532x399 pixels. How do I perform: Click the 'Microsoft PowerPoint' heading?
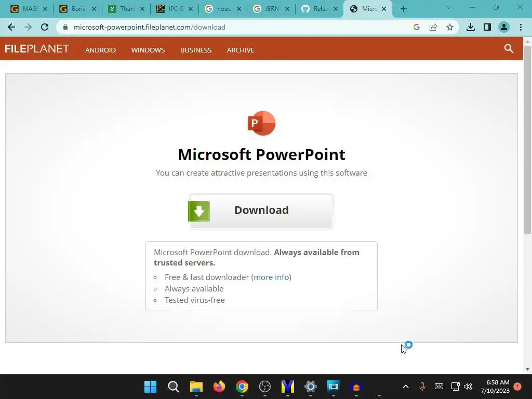pos(262,155)
